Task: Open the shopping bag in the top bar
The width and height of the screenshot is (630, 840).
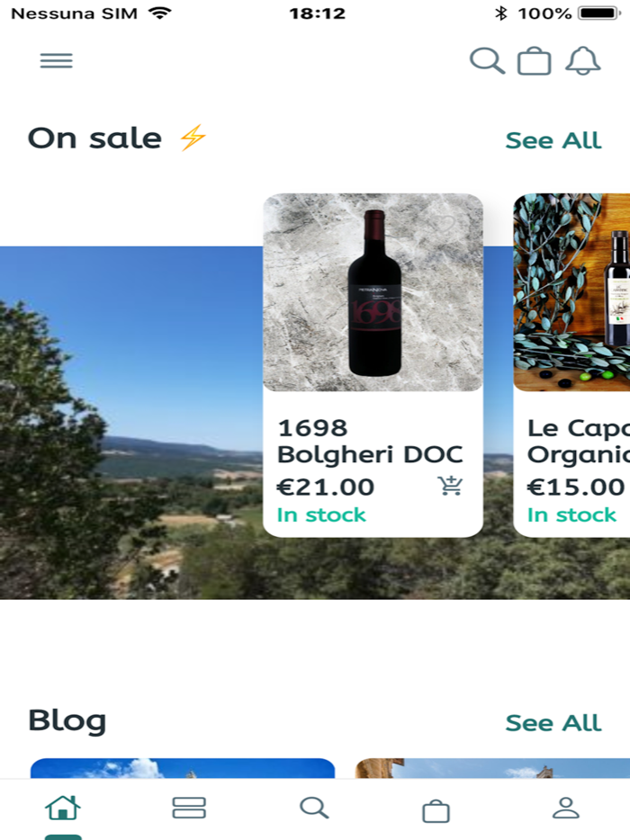Action: click(x=535, y=60)
